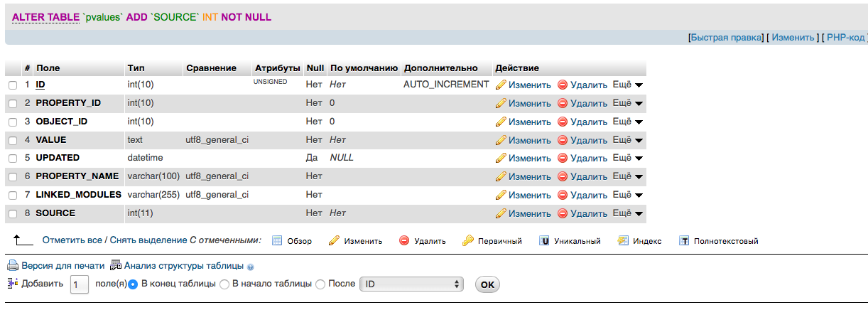The width and height of the screenshot is (868, 310).
Task: Click the number of fields input box
Action: (80, 284)
